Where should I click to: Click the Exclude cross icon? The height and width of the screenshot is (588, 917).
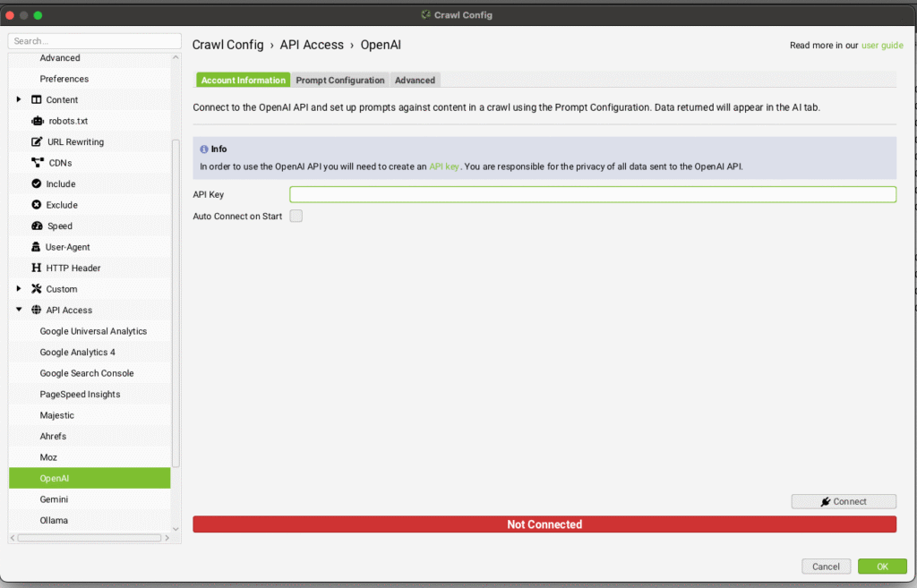coord(37,205)
